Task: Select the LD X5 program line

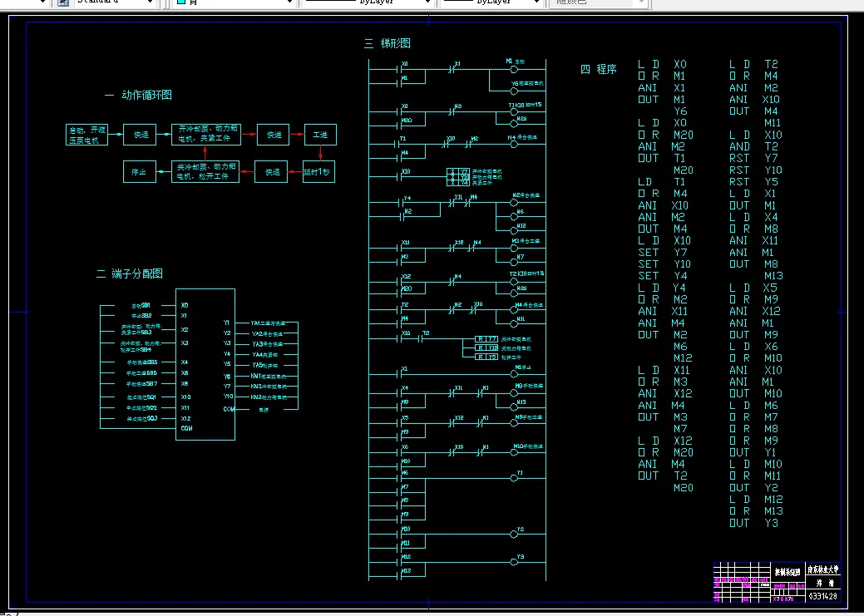Action: 753,288
